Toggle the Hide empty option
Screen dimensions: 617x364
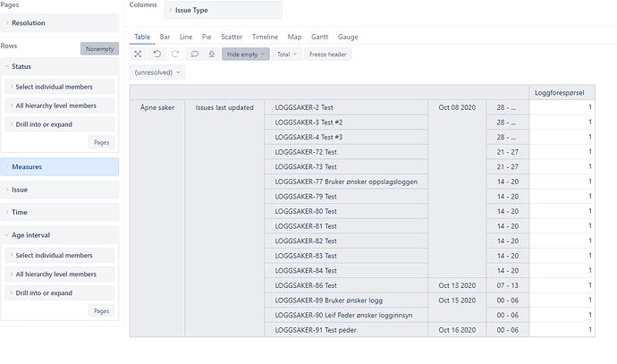pyautogui.click(x=246, y=55)
